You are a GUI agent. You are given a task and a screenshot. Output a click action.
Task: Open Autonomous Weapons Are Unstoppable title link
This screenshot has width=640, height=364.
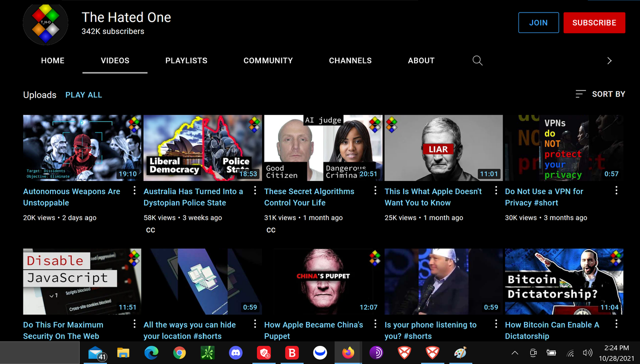point(71,197)
